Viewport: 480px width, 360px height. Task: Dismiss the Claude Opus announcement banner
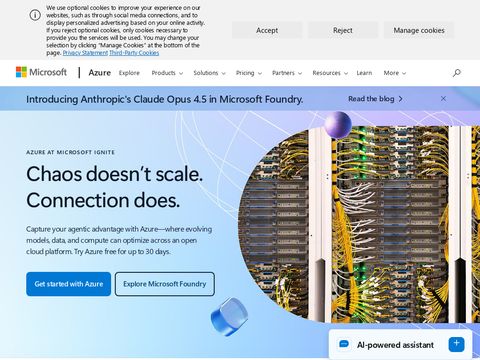click(443, 99)
